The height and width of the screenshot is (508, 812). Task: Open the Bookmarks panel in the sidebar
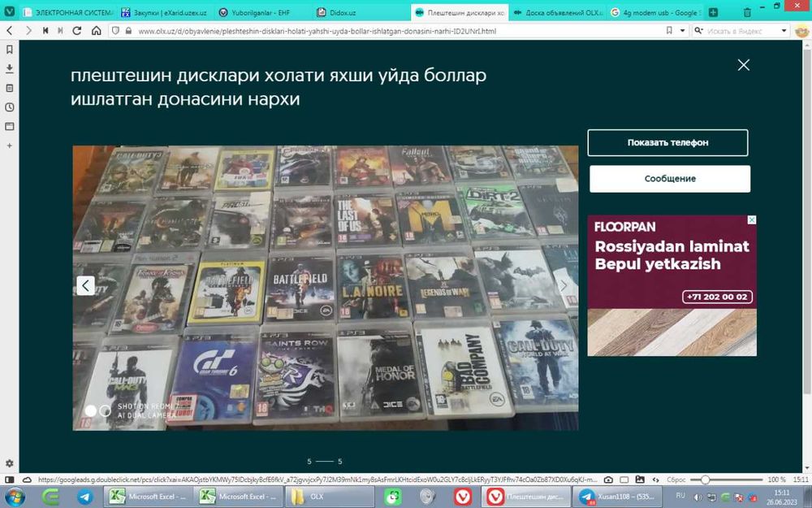(x=9, y=50)
